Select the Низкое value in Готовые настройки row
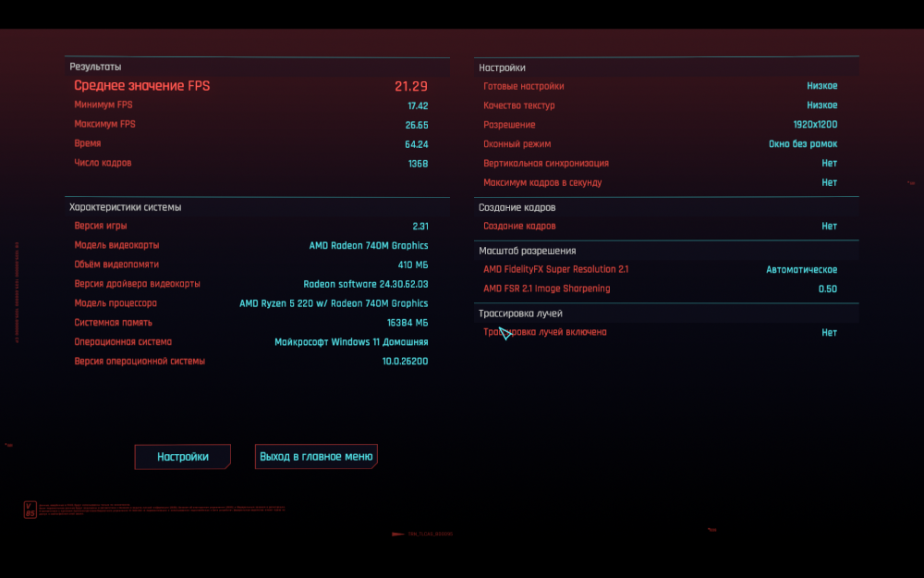Screen dimensions: 924x578 click(x=822, y=86)
